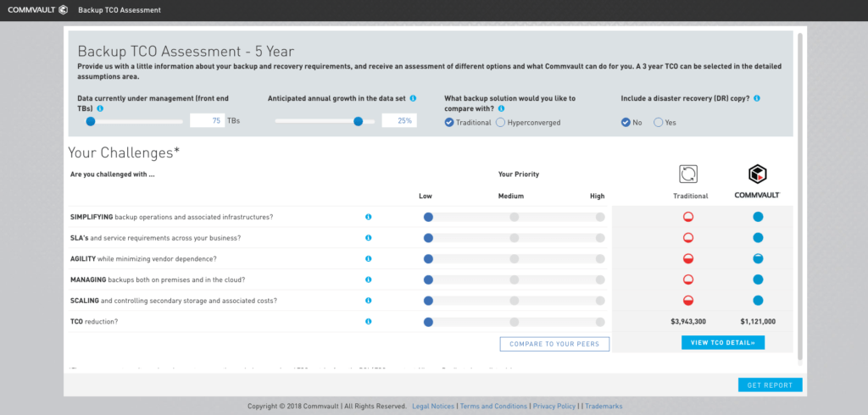Viewport: 868px width, 415px height.
Task: Set SIMPLIFYING priority to High
Action: pyautogui.click(x=600, y=217)
